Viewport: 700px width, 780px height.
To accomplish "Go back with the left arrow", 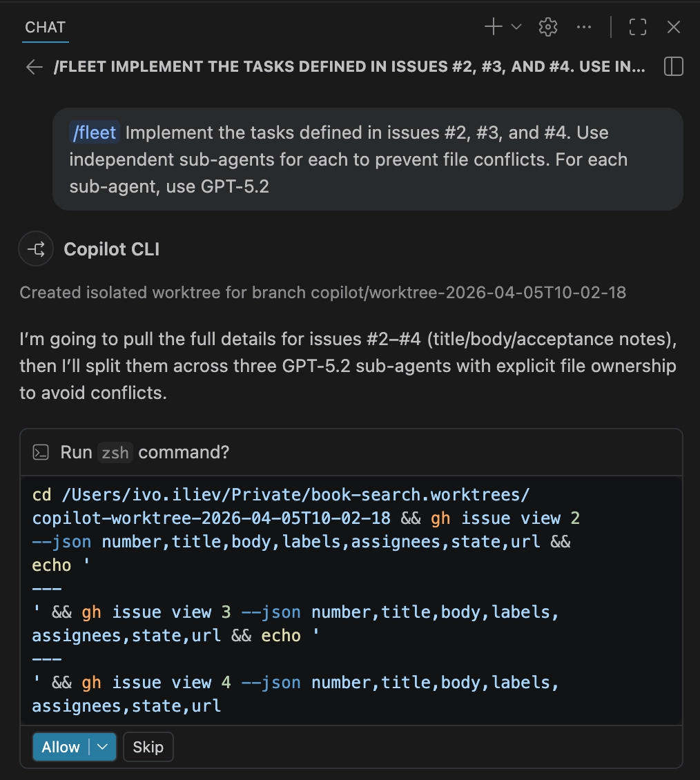I will pos(35,67).
